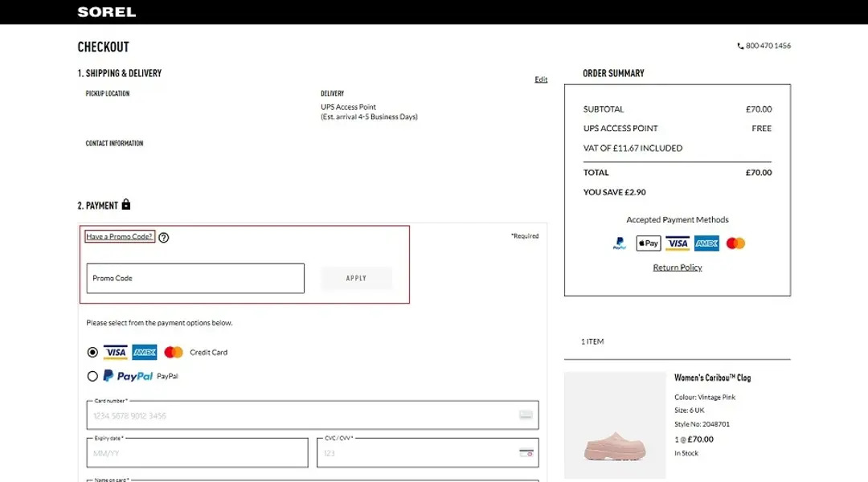Click the 'CHECKOUT' page title

tap(103, 47)
